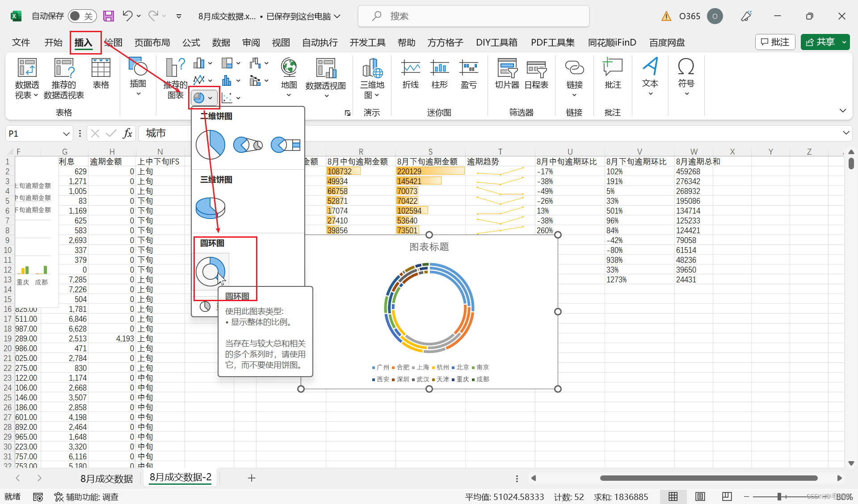Insert a Timeline (日程表)

point(536,74)
